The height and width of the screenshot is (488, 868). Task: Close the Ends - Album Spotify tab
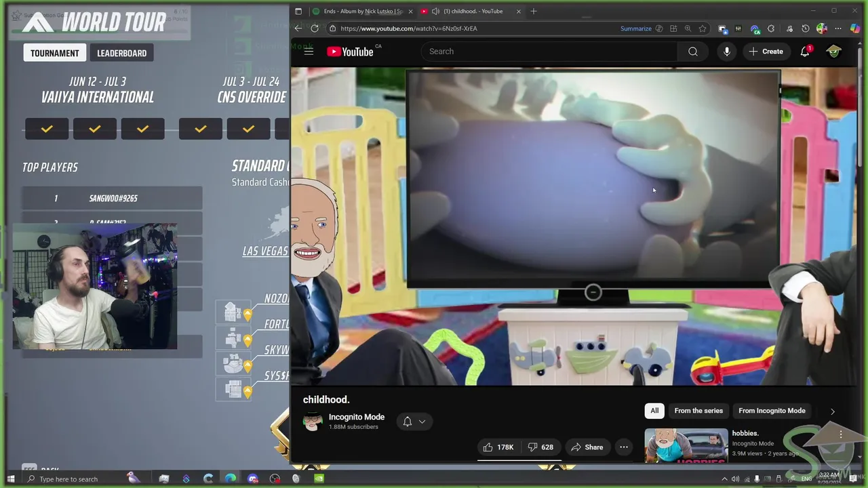(x=410, y=11)
